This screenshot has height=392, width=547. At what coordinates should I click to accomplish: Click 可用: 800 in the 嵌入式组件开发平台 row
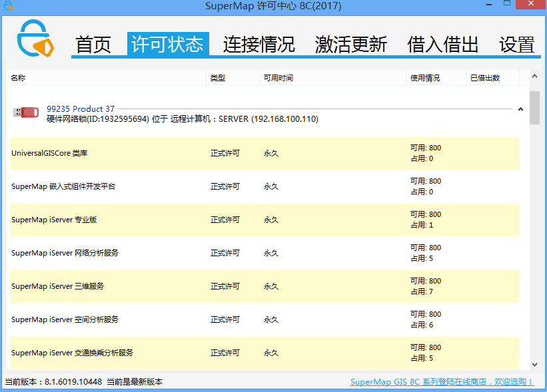point(426,181)
